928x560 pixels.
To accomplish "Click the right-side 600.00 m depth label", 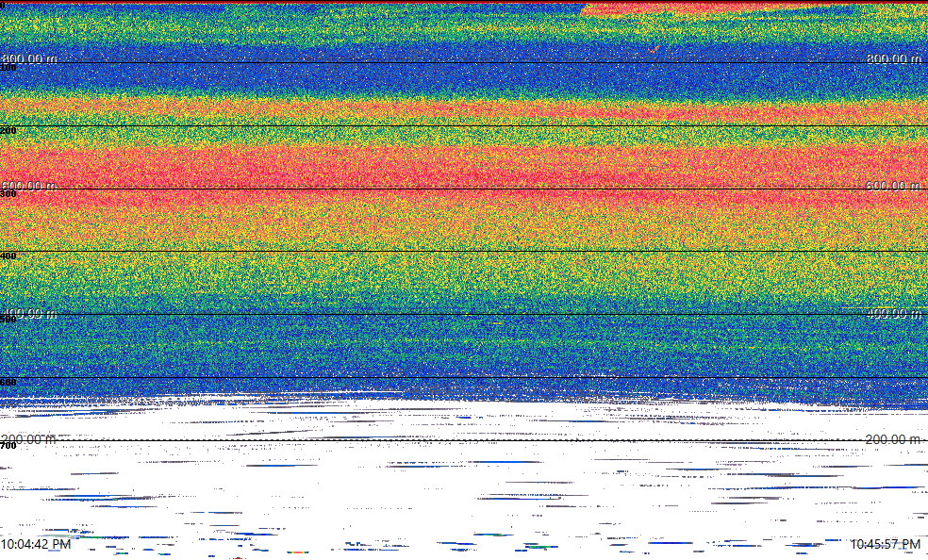I will (894, 186).
